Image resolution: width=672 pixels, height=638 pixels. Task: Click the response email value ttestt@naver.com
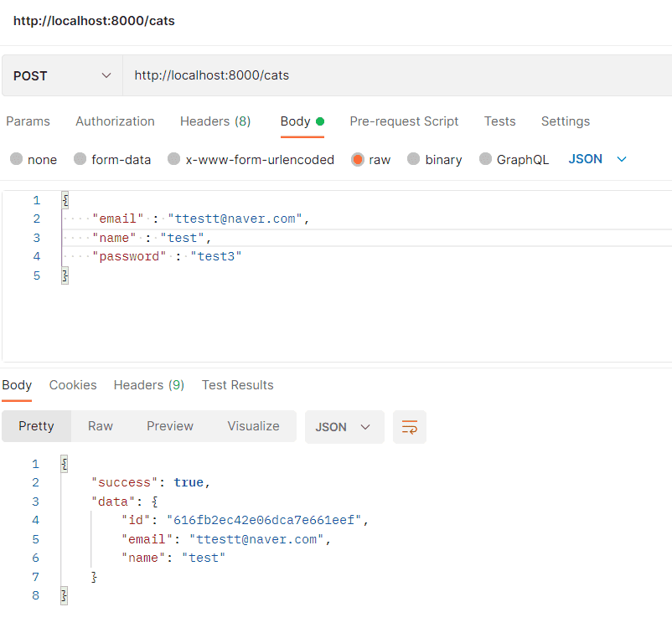pyautogui.click(x=256, y=539)
